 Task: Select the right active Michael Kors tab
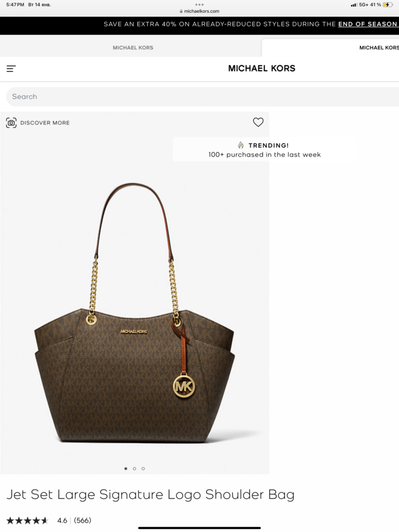pos(330,48)
